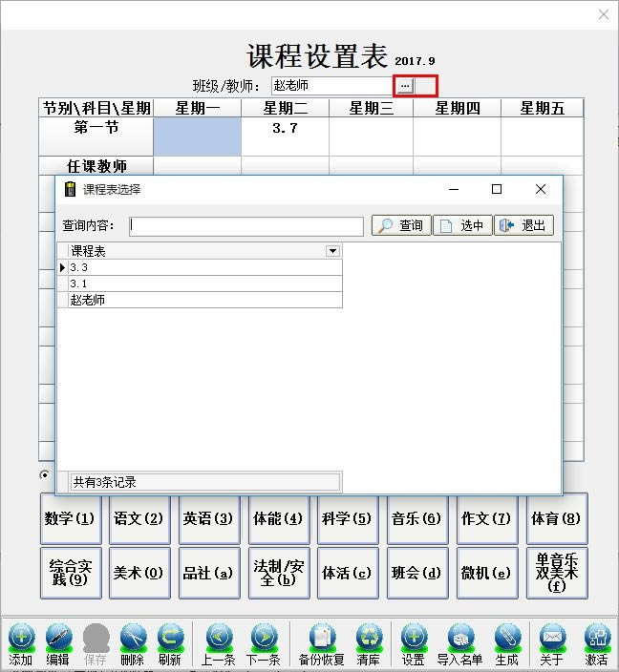Click the 语文(2) subject button

tap(139, 518)
